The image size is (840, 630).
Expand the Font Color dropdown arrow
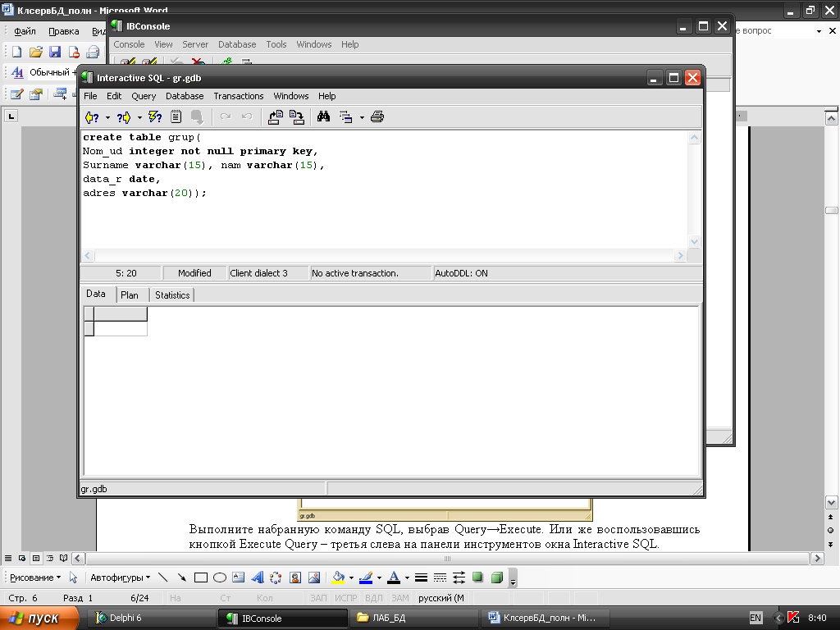[407, 578]
